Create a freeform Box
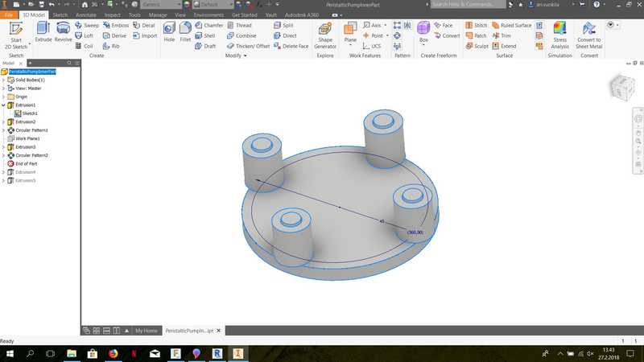The height and width of the screenshot is (362, 644). [423, 32]
